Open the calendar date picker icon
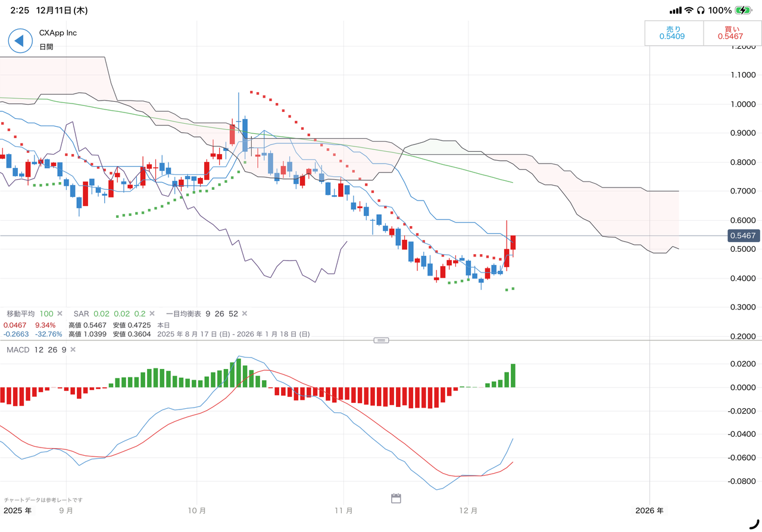The image size is (762, 532). click(396, 498)
